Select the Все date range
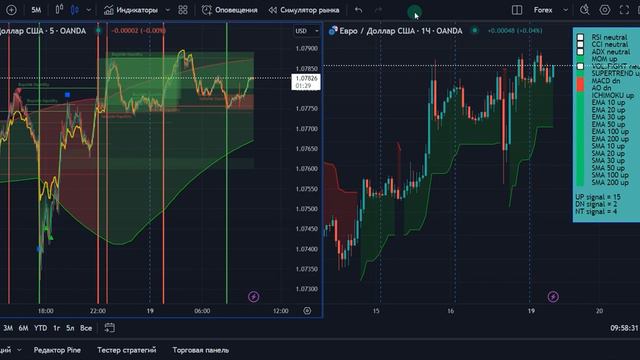The image size is (640, 360). click(x=86, y=328)
